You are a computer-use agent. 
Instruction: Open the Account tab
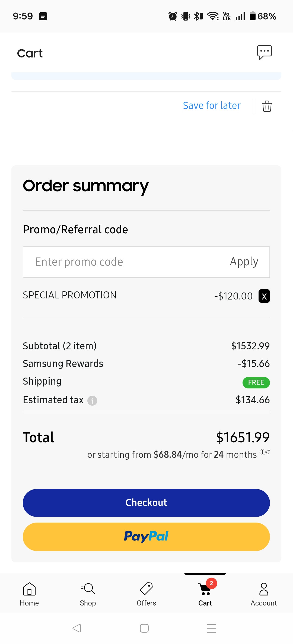click(x=263, y=593)
